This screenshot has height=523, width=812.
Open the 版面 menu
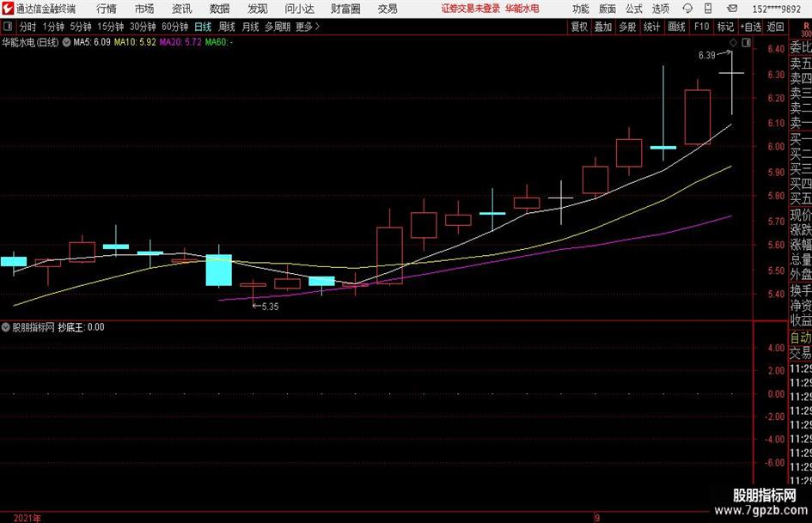(x=607, y=9)
